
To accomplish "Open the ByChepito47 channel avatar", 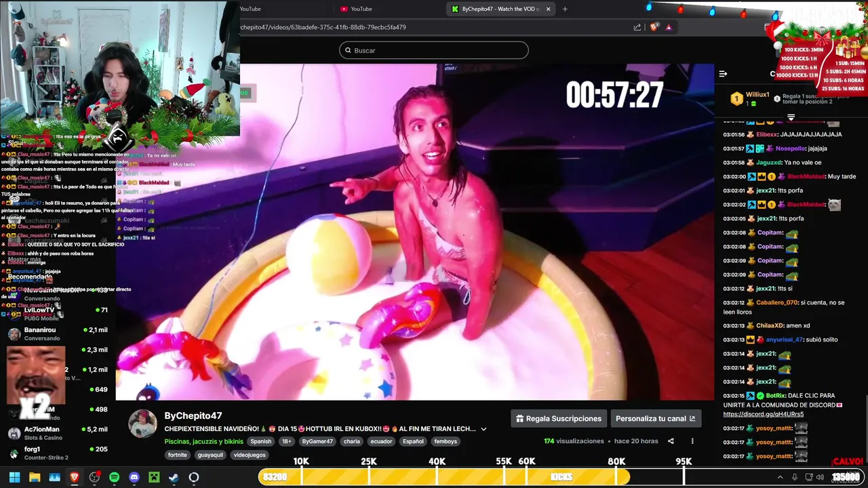I will pos(142,424).
